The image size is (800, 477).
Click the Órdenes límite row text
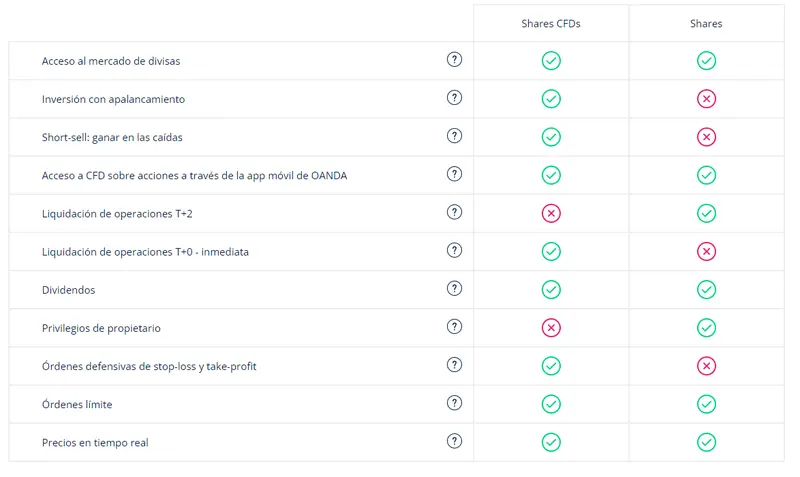pyautogui.click(x=77, y=404)
